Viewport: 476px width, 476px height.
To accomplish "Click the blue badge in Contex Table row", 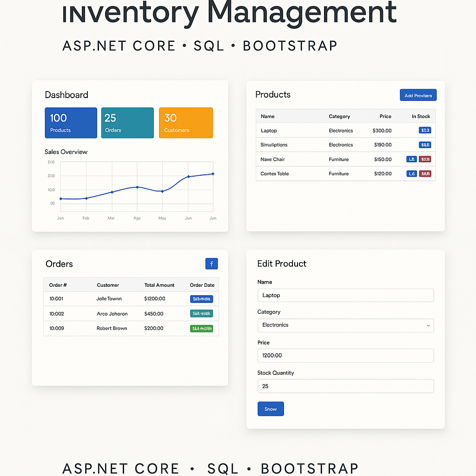I will [x=411, y=174].
